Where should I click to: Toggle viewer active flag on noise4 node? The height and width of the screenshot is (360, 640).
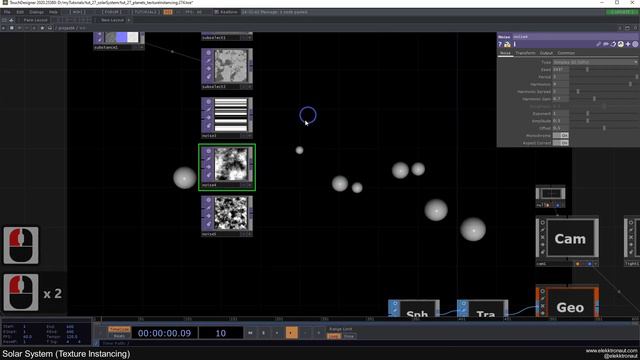(208, 151)
